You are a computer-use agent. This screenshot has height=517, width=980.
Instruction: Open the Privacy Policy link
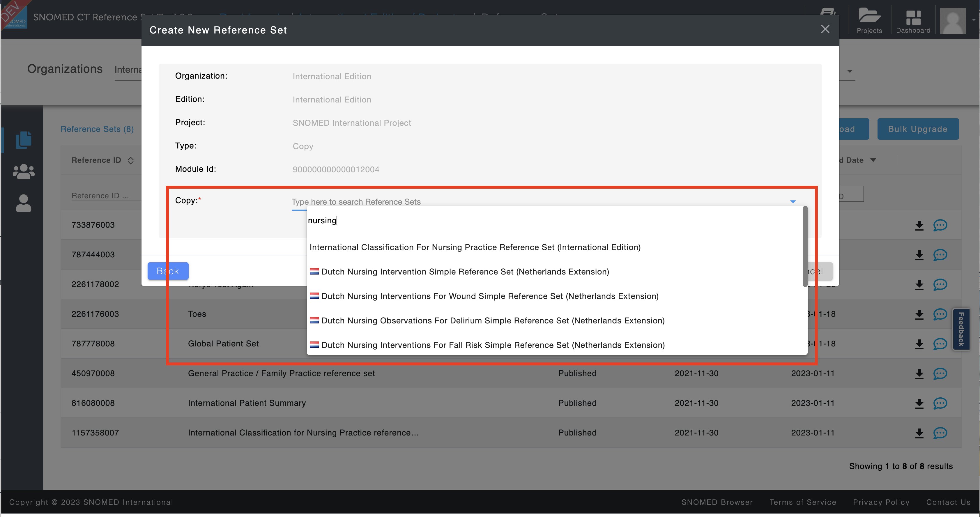(x=881, y=502)
